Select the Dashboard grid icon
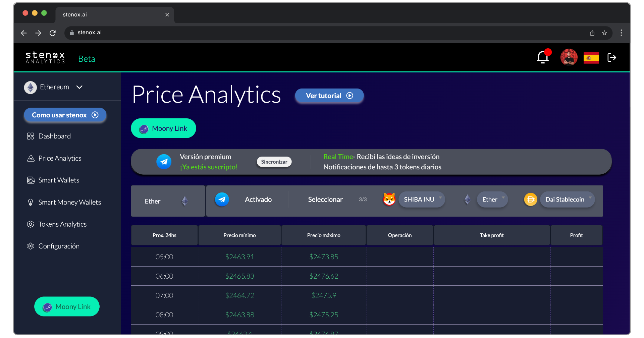 (31, 136)
